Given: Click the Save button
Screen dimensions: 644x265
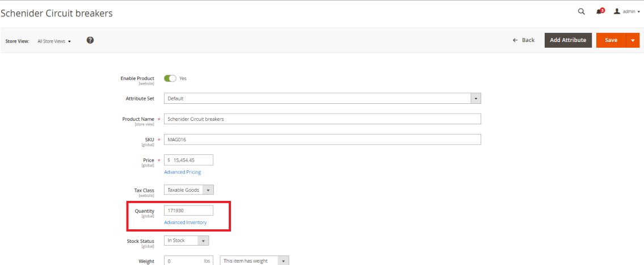Looking at the screenshot, I should 611,40.
